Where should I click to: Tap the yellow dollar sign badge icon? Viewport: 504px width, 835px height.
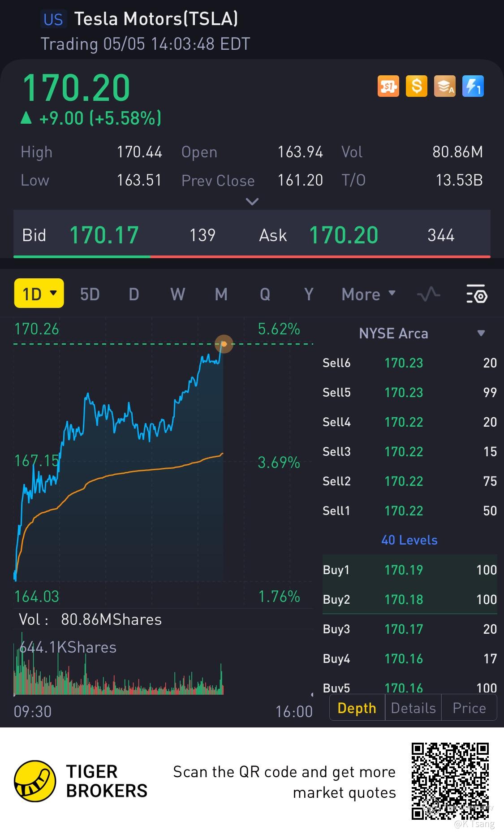(416, 86)
